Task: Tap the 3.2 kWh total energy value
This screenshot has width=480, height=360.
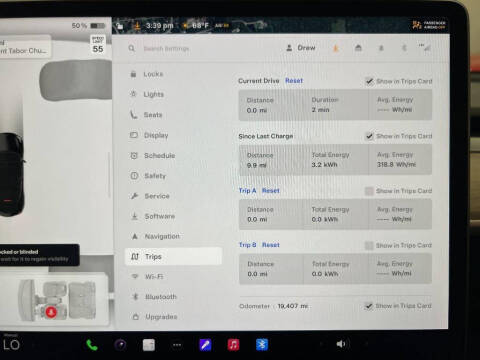Action: pos(324,165)
